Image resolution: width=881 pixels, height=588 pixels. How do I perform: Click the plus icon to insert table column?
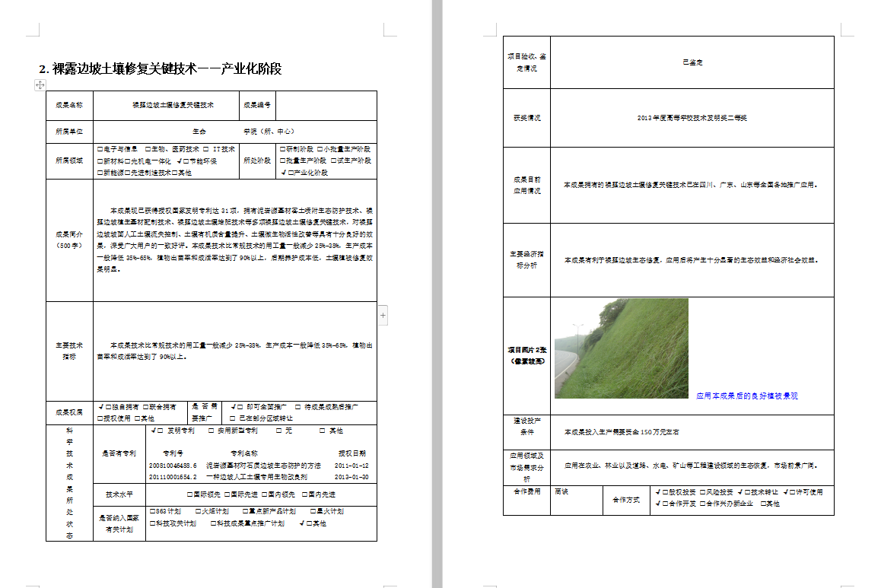[383, 315]
